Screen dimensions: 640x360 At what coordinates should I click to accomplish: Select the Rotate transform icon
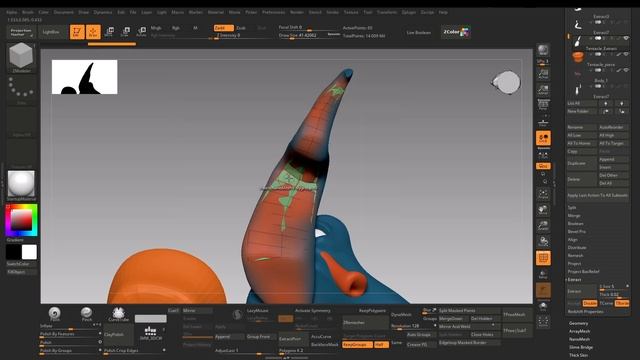point(141,32)
